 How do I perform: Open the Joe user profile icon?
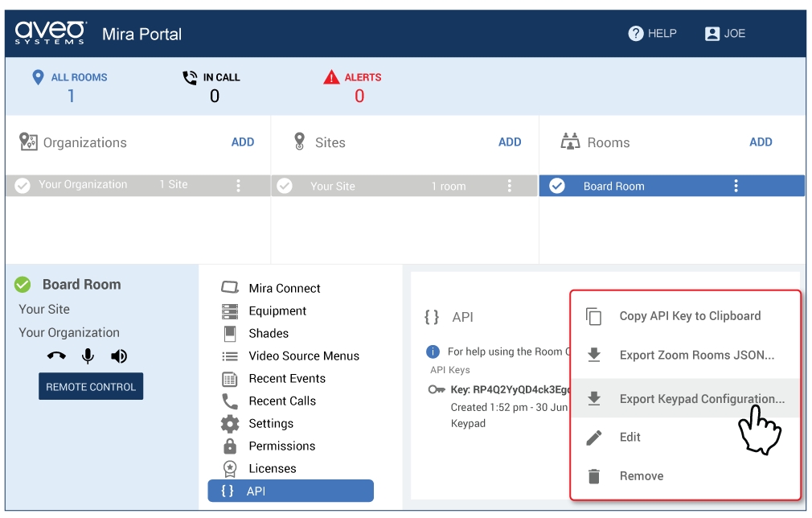click(x=712, y=34)
